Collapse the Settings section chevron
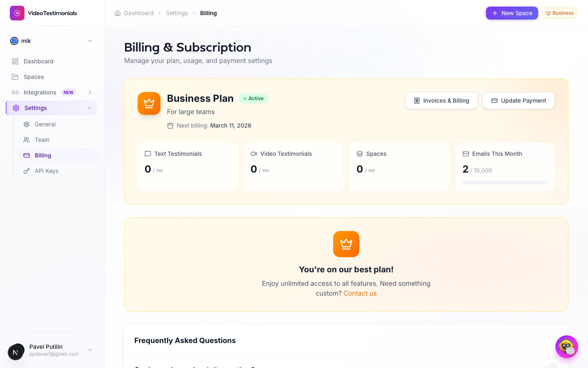 click(x=89, y=108)
